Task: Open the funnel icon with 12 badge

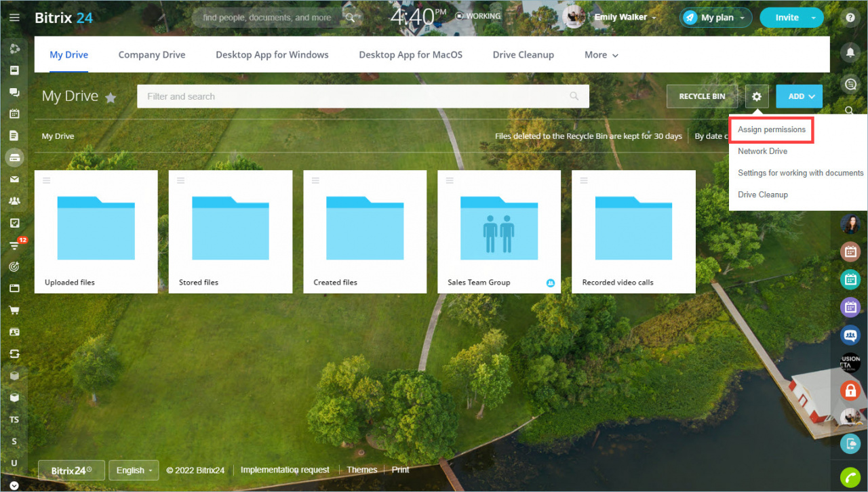Action: 16,245
